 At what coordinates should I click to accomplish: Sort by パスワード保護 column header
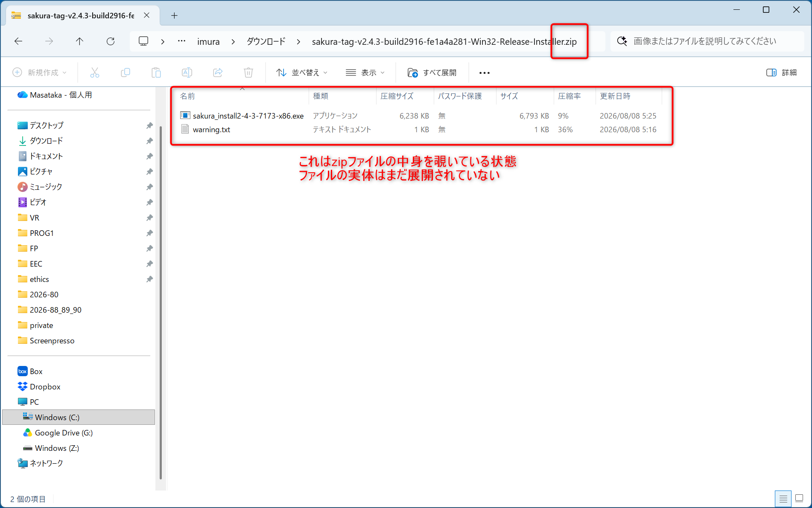click(x=465, y=96)
